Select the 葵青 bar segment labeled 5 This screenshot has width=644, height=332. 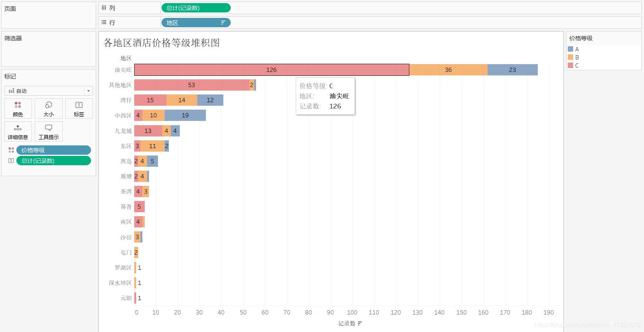139,206
